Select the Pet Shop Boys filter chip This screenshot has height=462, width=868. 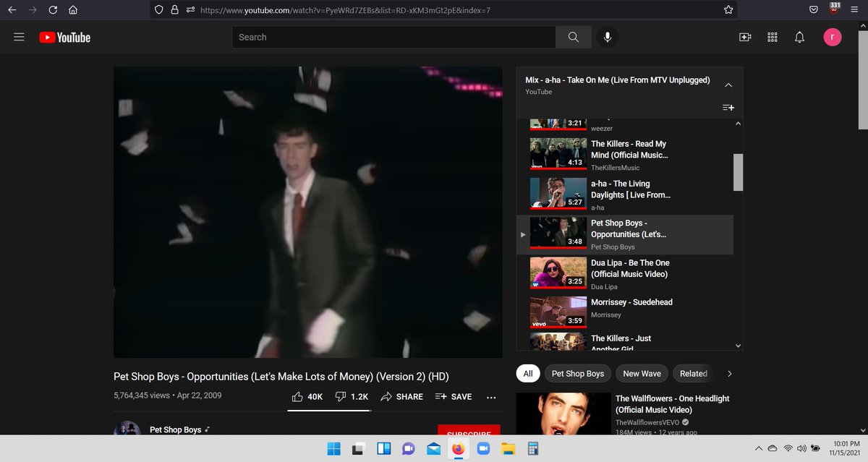[577, 374]
